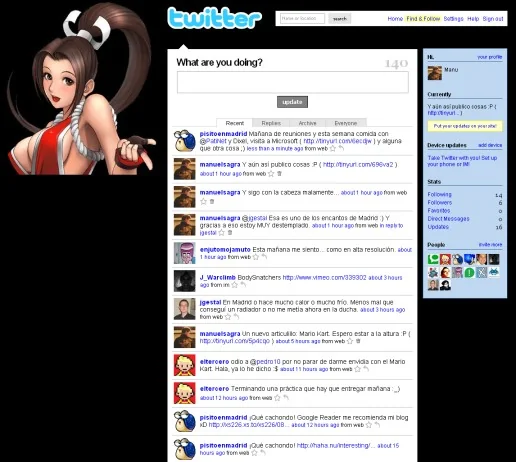Open the vimeo.com link in J_Warclimb's tweet
Image resolution: width=516 pixels, height=462 pixels.
(x=324, y=277)
